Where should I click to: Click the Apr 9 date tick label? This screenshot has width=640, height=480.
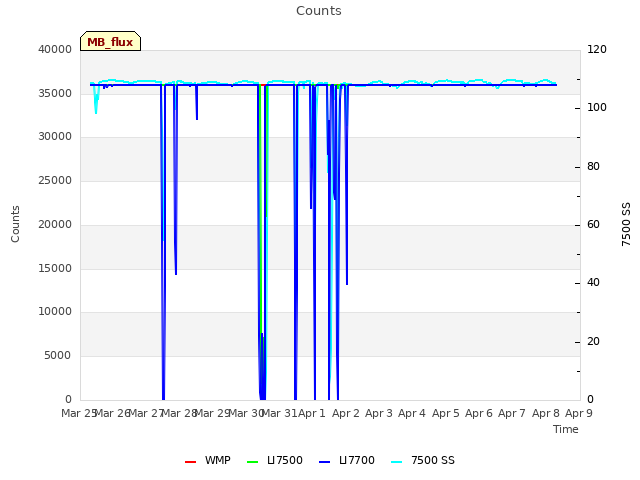[579, 413]
